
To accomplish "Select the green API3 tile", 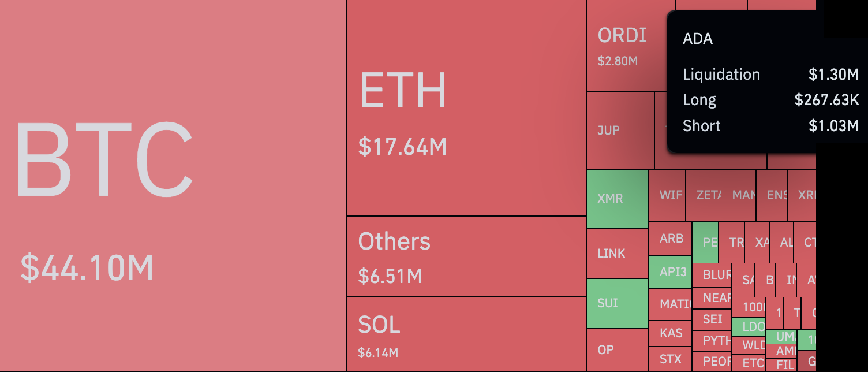I will [671, 271].
